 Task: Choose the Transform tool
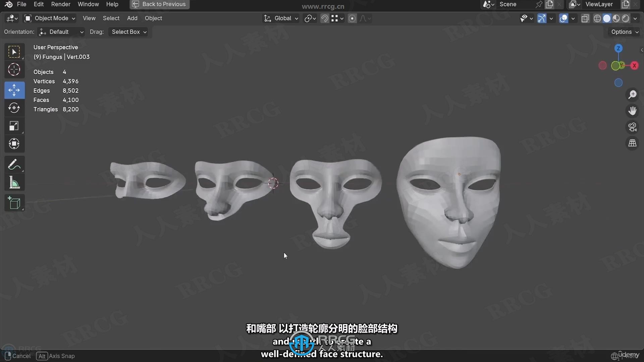tap(14, 144)
